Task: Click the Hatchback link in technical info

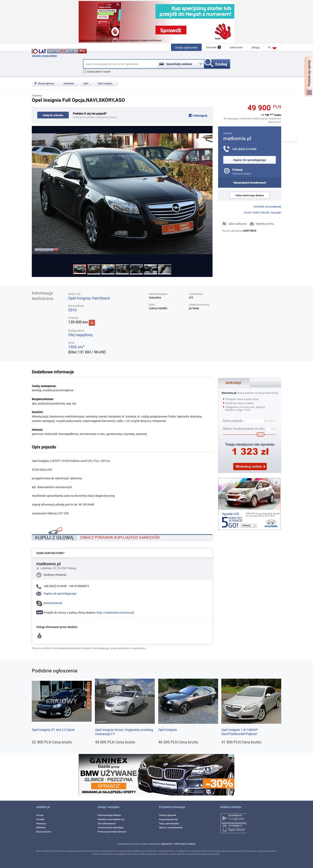Action: [101, 298]
